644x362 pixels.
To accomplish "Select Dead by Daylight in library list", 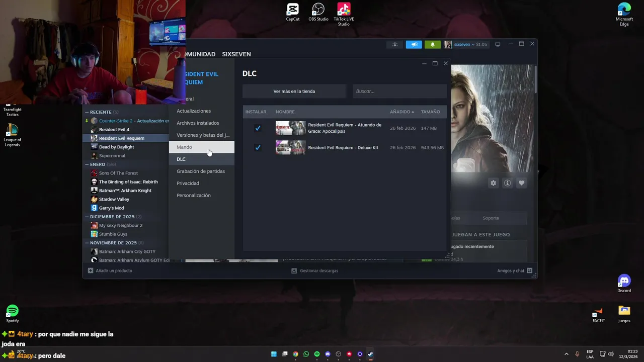I will (126, 147).
